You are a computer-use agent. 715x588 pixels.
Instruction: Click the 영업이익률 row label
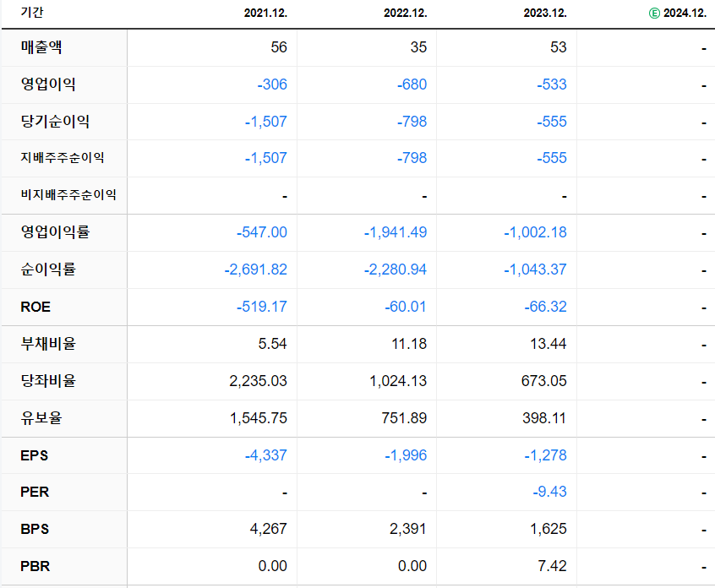point(55,232)
